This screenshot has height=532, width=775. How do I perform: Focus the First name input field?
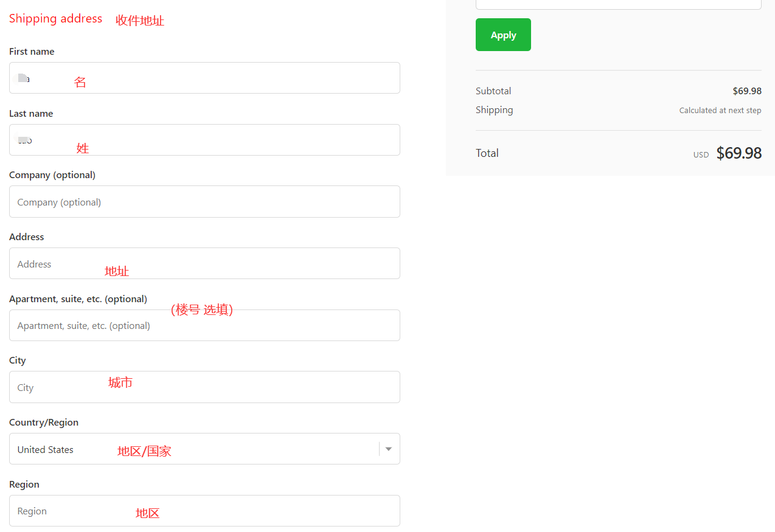pyautogui.click(x=204, y=78)
